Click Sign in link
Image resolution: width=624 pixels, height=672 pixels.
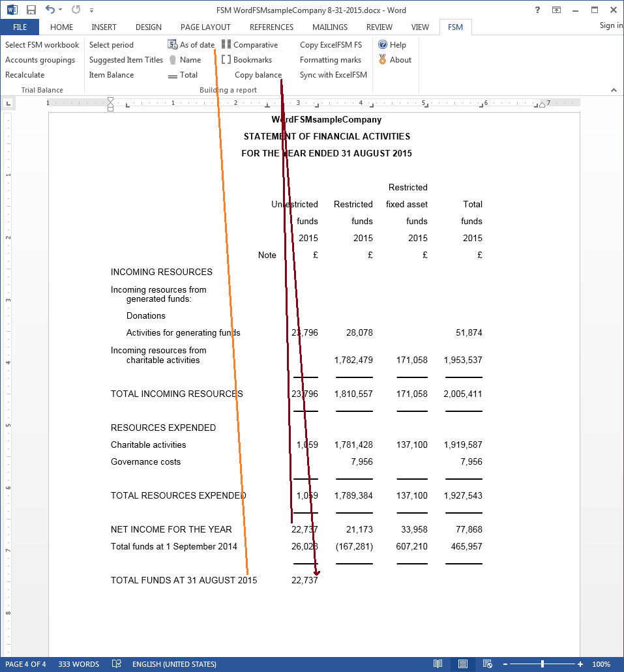(x=611, y=25)
